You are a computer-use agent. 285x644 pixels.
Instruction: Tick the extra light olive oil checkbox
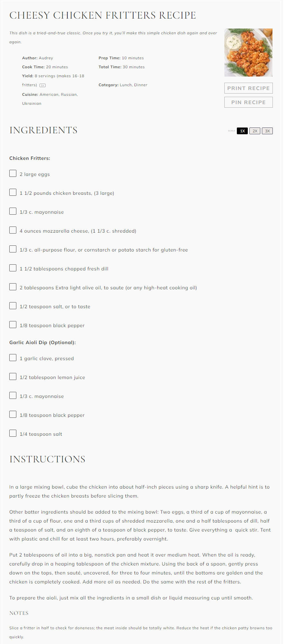click(13, 287)
